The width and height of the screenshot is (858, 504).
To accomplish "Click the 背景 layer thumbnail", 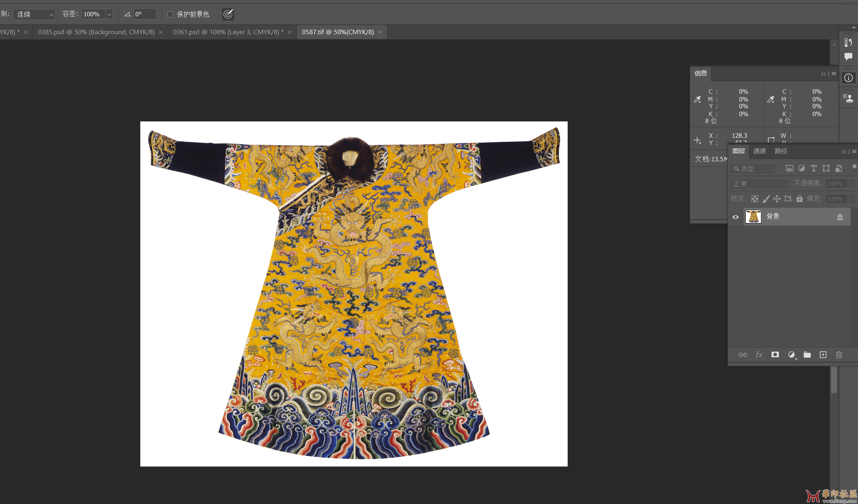I will pyautogui.click(x=753, y=217).
